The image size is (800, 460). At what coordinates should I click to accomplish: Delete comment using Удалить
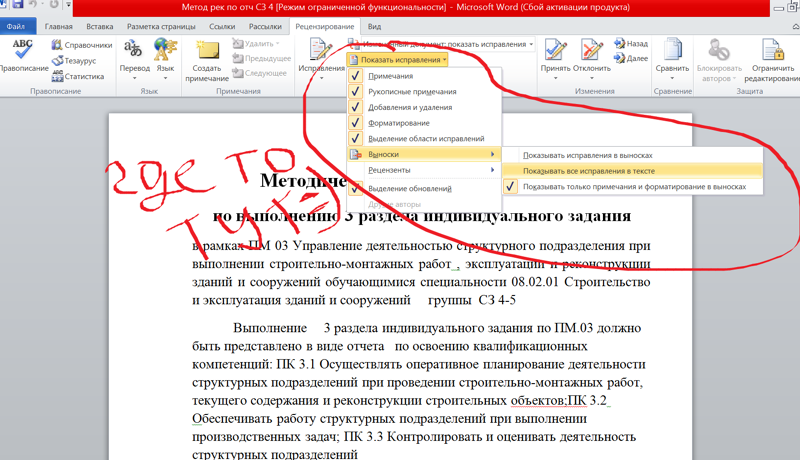(257, 44)
